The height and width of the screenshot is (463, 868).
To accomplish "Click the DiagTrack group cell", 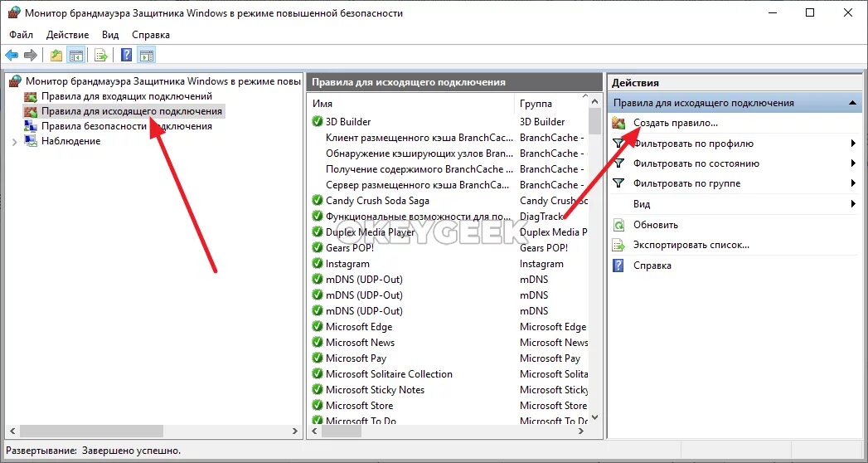I will 541,216.
